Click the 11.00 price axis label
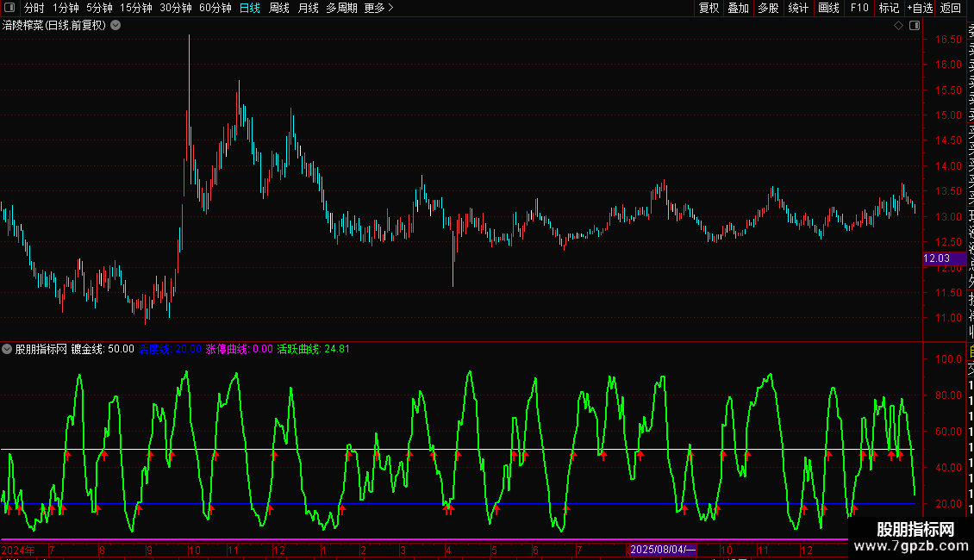 [x=948, y=317]
